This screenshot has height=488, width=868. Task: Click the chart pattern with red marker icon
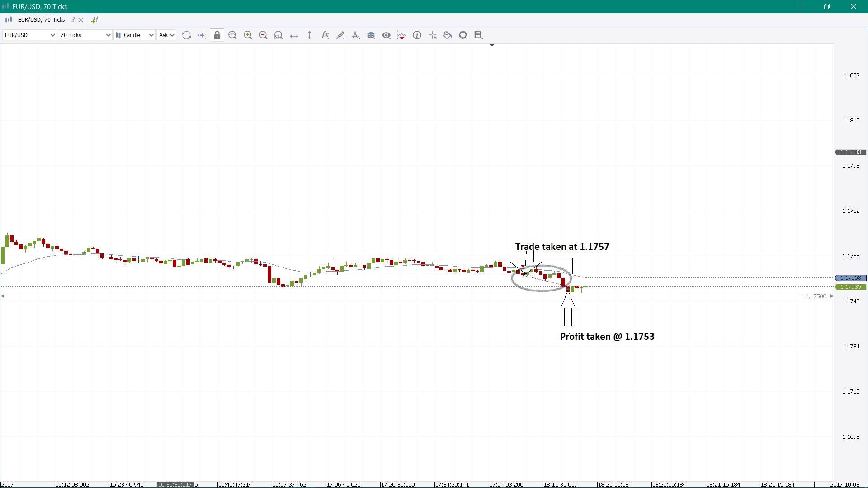pyautogui.click(x=401, y=35)
